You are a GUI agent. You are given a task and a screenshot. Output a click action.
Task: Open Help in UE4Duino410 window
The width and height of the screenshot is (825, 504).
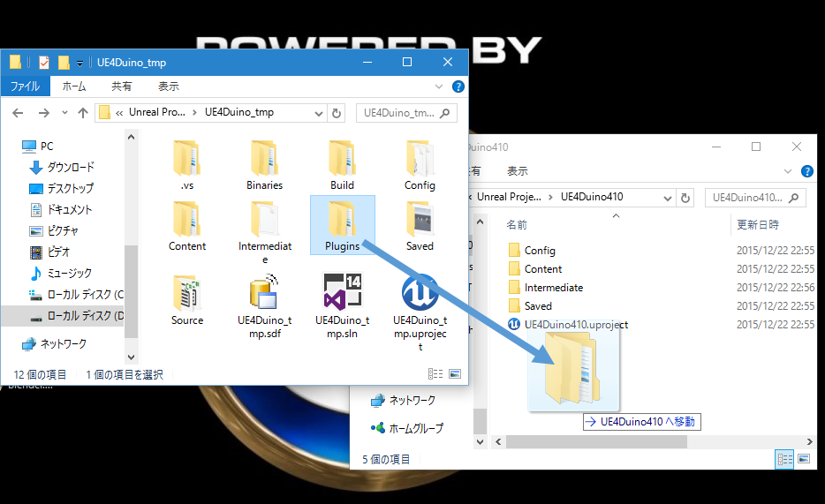(x=807, y=171)
